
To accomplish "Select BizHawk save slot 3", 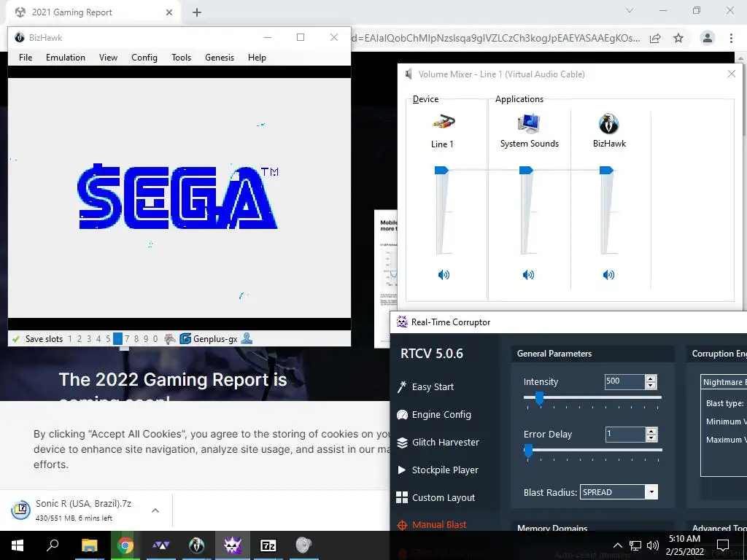I will pyautogui.click(x=89, y=338).
